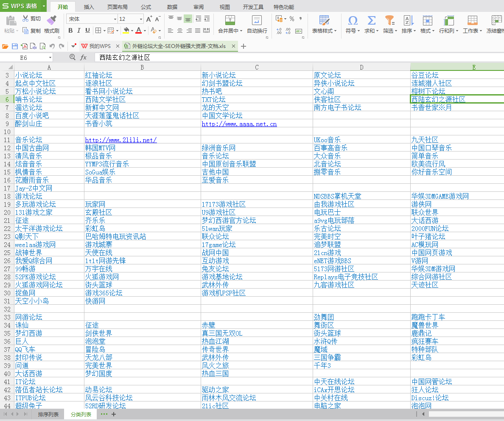Screen dimensions: 504x421
Task: Click the AutoSum (求和) sigma icon
Action: point(372,21)
